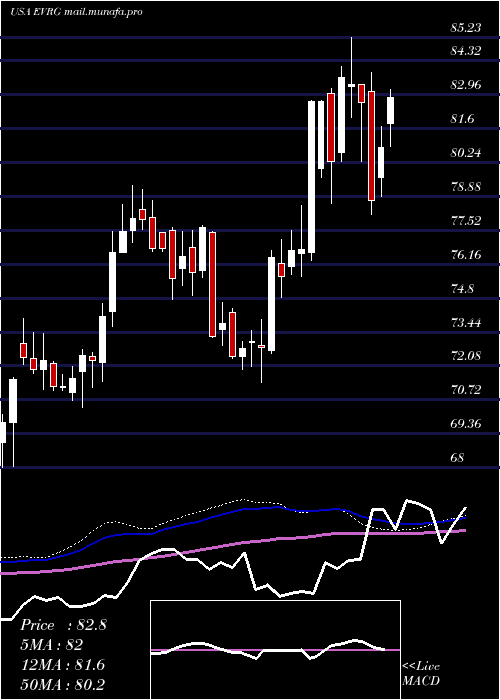Click the 85.23 price axis label
Viewport: 500px width, 700px height.
coord(466,28)
